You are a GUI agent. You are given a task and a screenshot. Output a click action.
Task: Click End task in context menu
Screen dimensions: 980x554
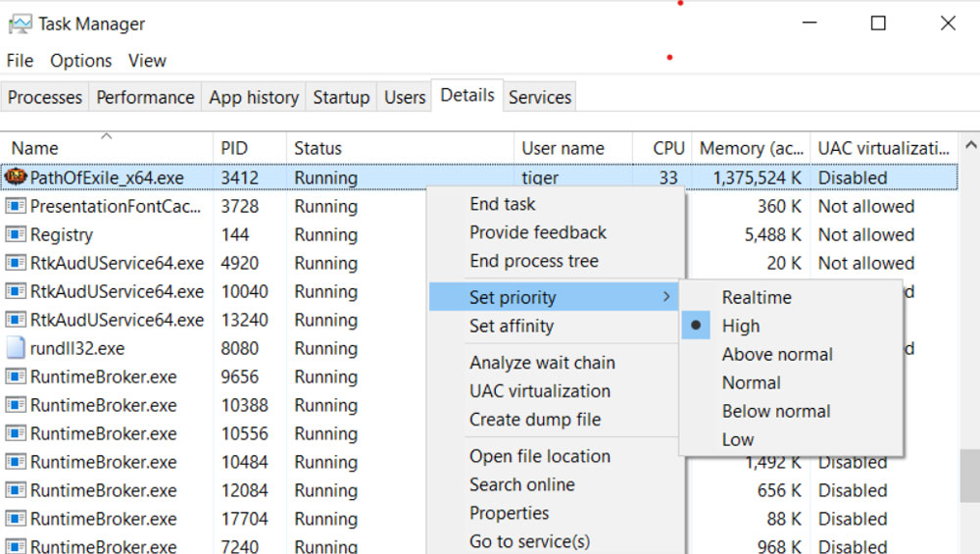click(x=502, y=204)
